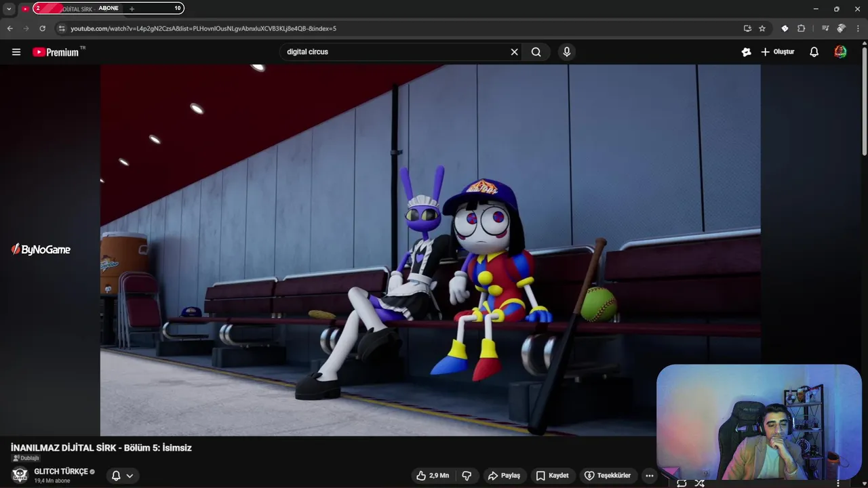Reload the page
868x488 pixels.
[42, 28]
